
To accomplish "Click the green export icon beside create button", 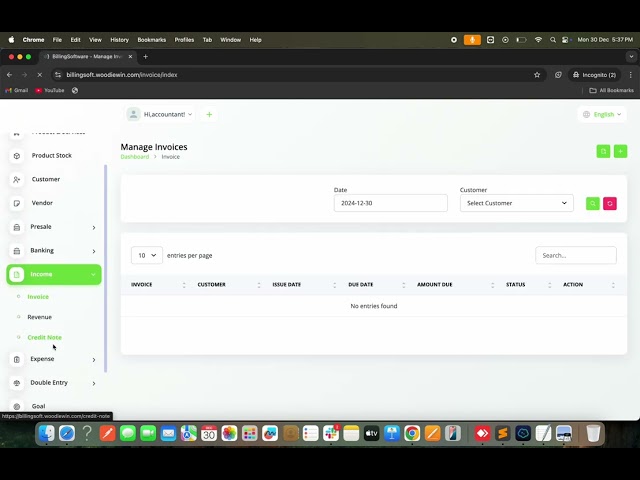I will click(x=603, y=151).
